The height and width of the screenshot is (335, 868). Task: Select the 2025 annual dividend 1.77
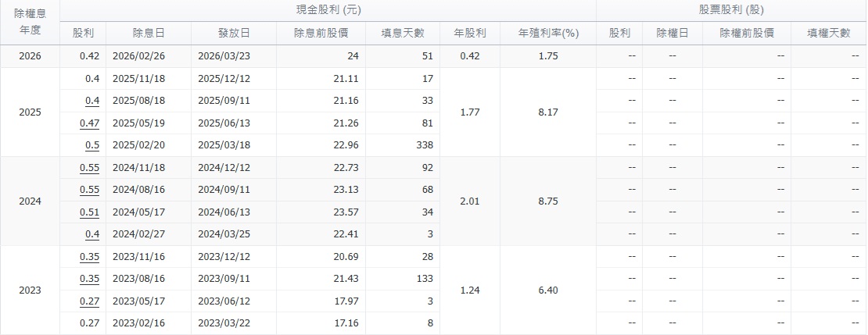pos(470,112)
